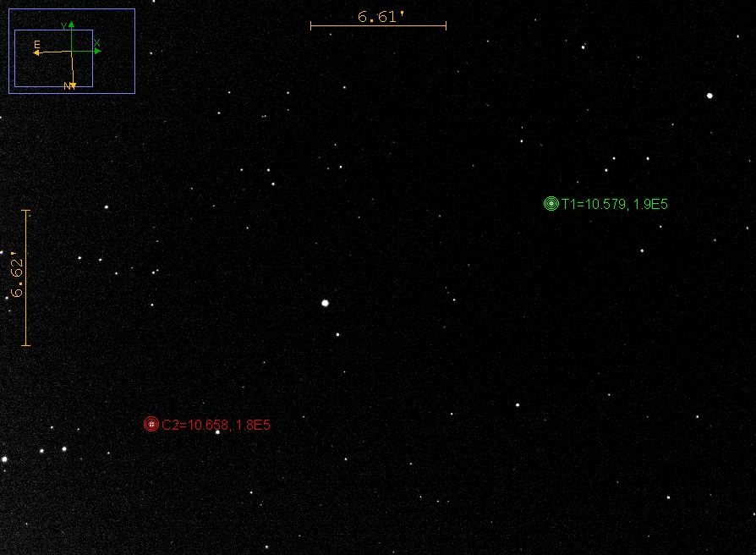Click the zoom indicator inset's inner rectangle
This screenshot has width=756, height=555.
(53, 58)
